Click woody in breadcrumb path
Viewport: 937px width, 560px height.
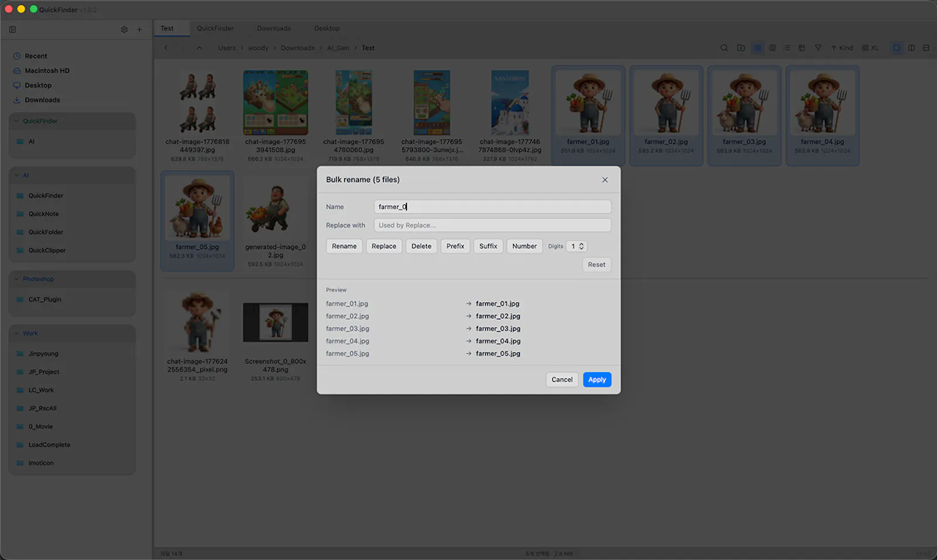click(x=258, y=48)
